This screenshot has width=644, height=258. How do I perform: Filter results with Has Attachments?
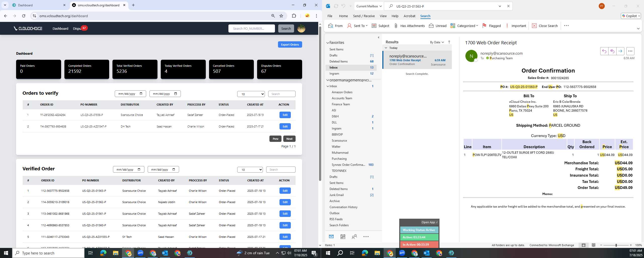[x=409, y=26]
